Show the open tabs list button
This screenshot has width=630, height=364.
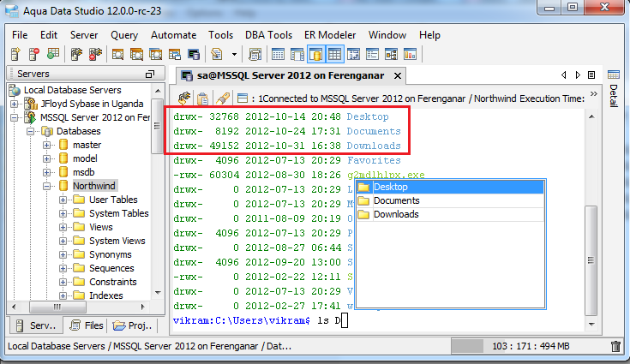[591, 75]
